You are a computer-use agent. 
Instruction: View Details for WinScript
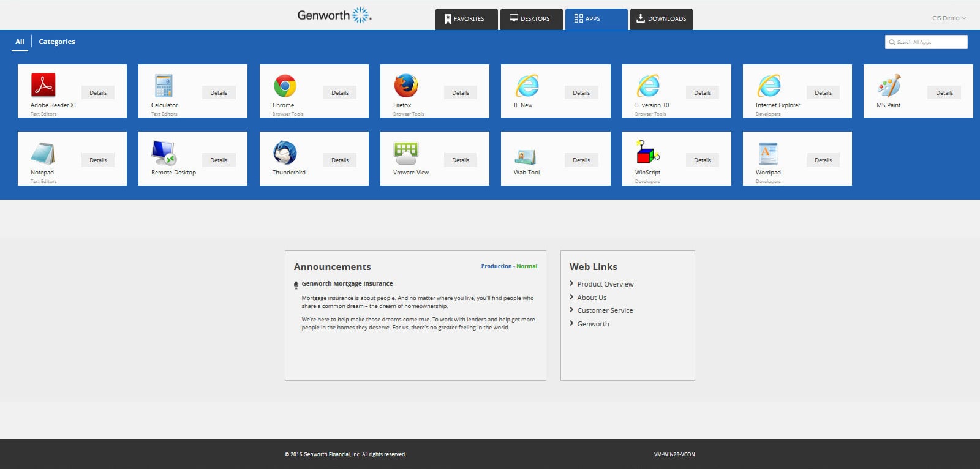[703, 160]
